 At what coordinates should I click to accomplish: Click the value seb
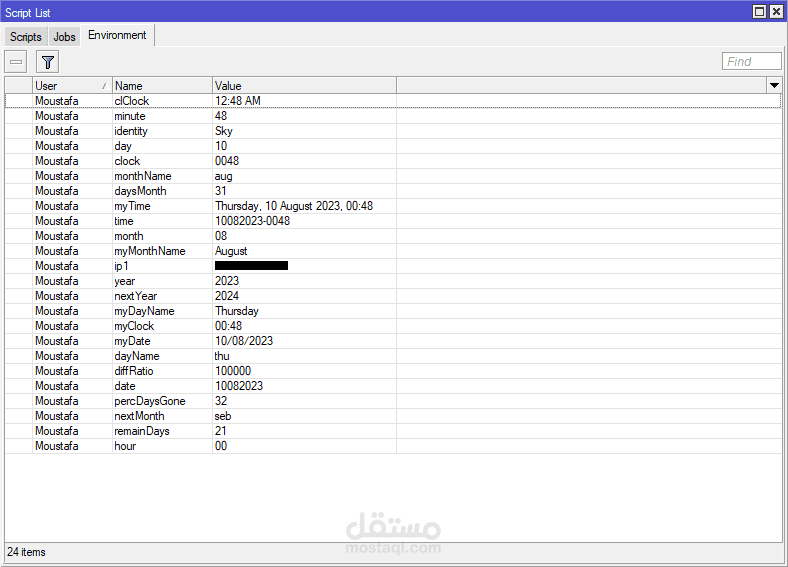point(223,416)
